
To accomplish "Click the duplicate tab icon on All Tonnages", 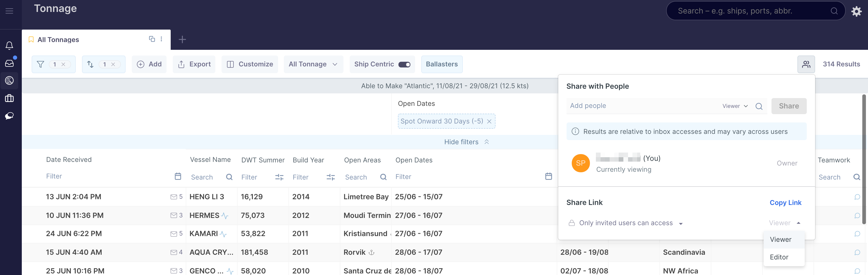I will [x=152, y=39].
